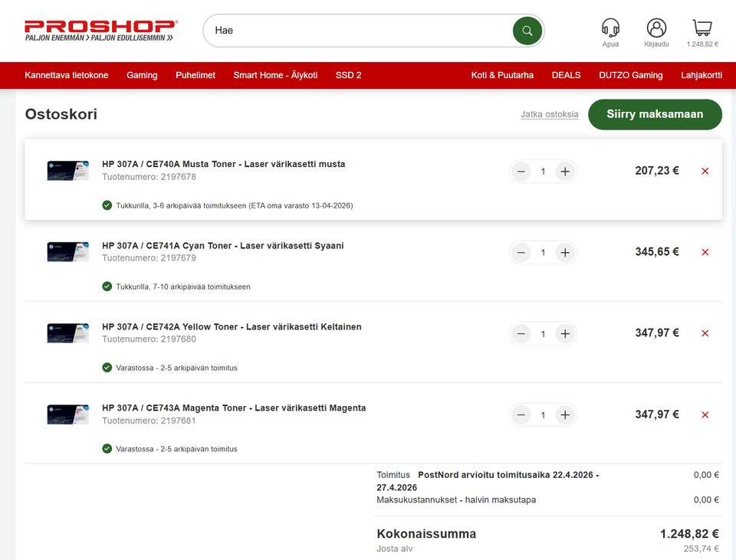Click the Proshop logo

100,31
